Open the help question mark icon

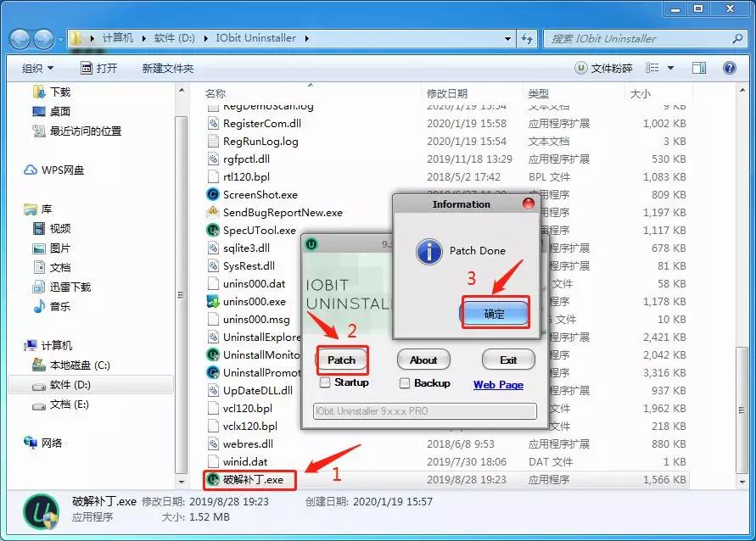click(730, 68)
